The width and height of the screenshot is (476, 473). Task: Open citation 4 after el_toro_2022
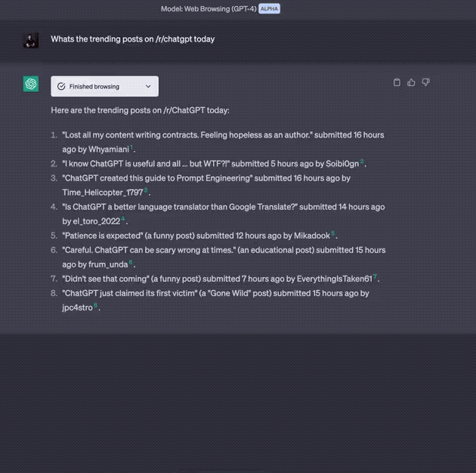[x=123, y=219]
